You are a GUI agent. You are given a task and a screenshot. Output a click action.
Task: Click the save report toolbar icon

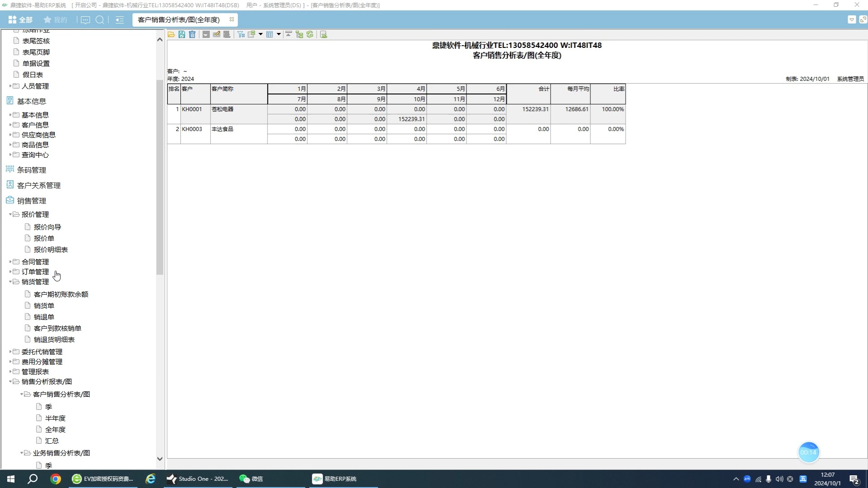[182, 34]
